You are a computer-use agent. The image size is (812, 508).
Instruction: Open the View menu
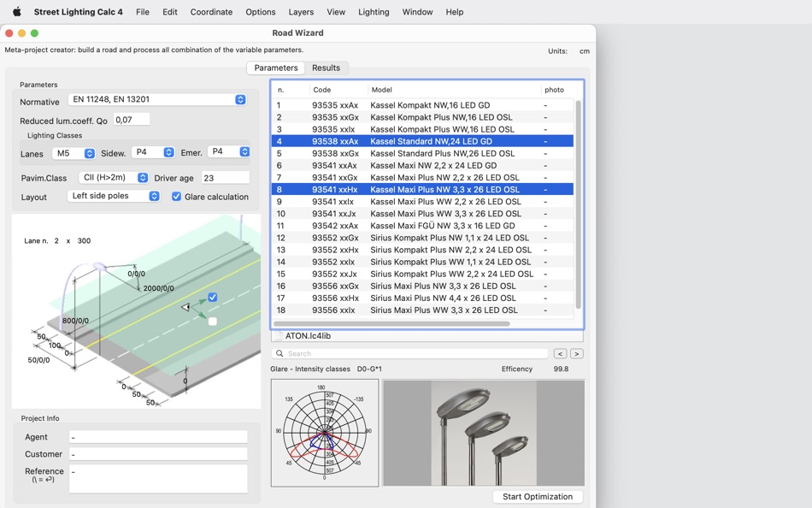pos(336,12)
